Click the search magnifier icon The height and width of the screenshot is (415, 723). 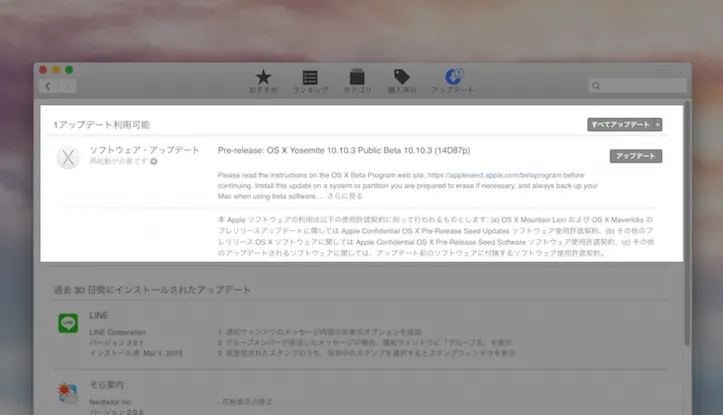pos(596,86)
